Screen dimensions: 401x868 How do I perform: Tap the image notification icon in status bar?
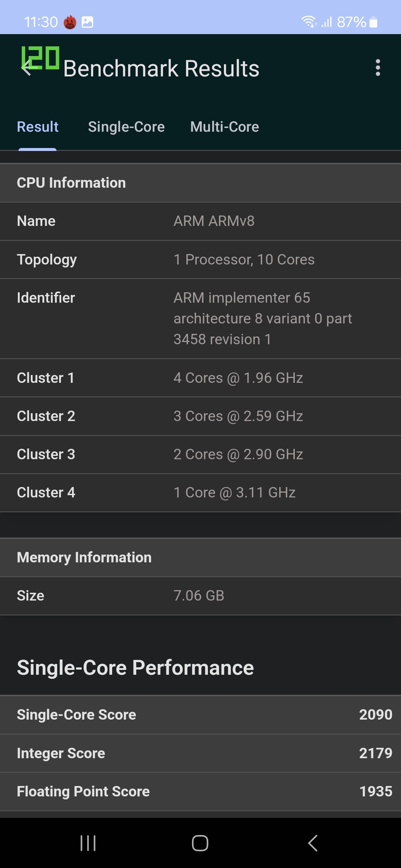[87, 22]
